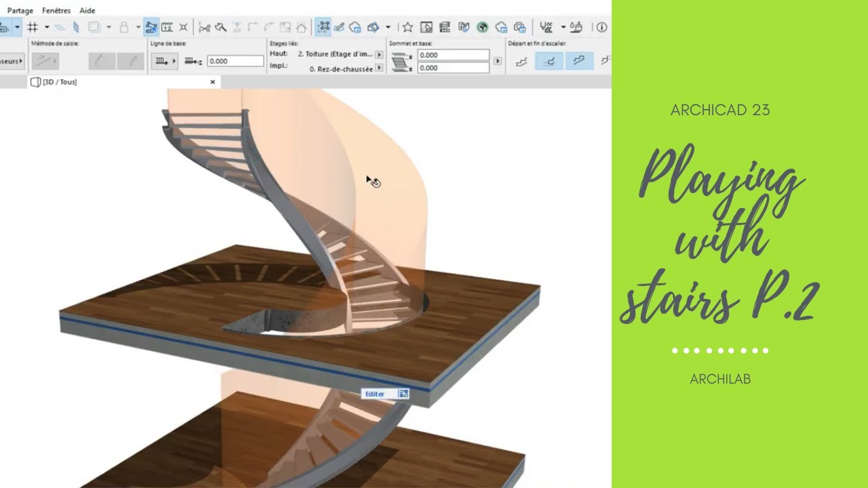
Task: Click the grayed house roof icon
Action: click(302, 27)
